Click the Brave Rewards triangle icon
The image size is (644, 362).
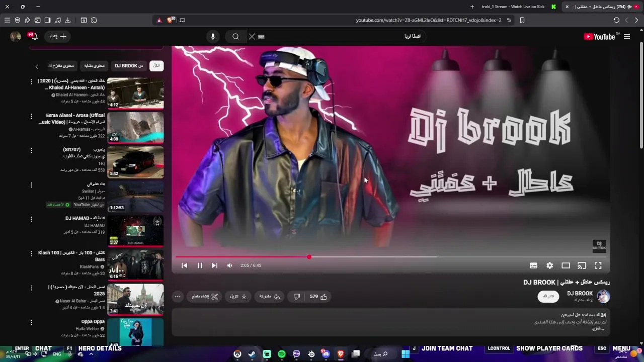[159, 20]
